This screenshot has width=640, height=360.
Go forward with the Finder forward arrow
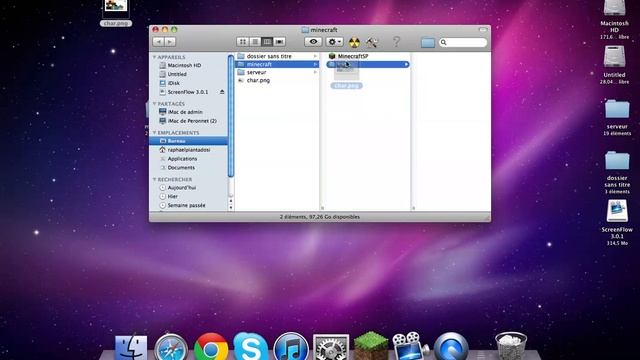[170, 42]
